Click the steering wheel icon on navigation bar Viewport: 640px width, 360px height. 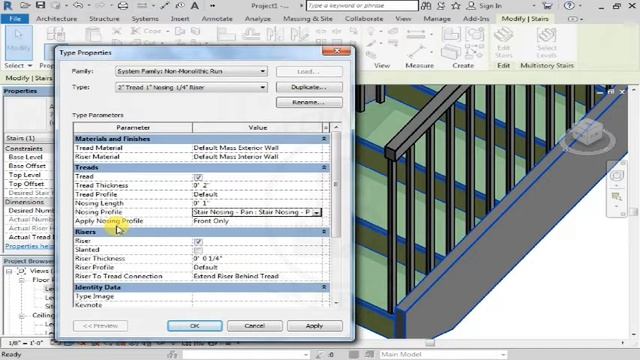pos(617,176)
